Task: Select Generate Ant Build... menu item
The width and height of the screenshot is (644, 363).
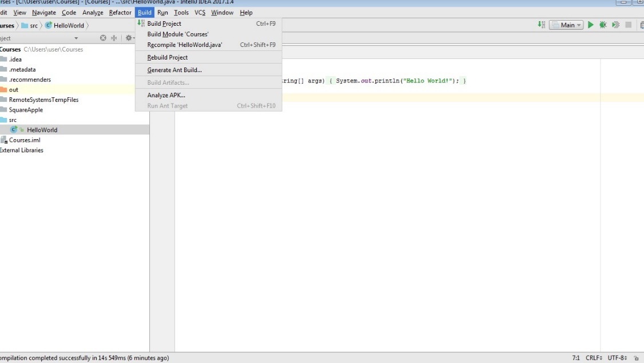Action: [x=174, y=70]
